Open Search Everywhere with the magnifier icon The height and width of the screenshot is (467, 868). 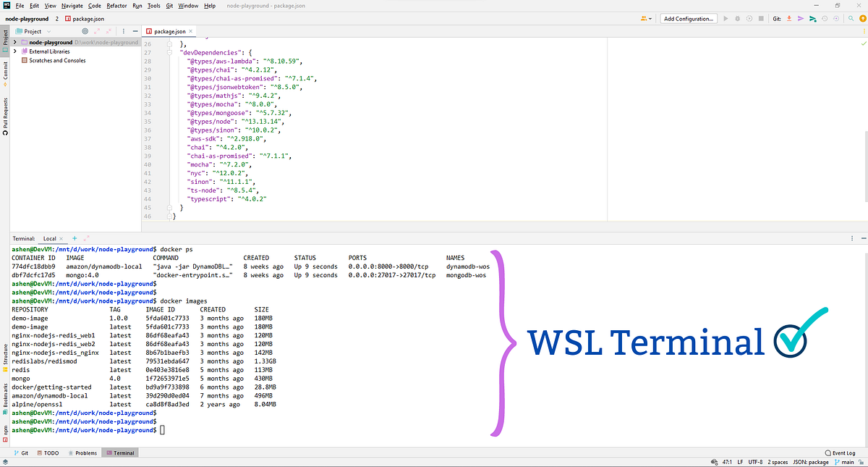pos(850,19)
